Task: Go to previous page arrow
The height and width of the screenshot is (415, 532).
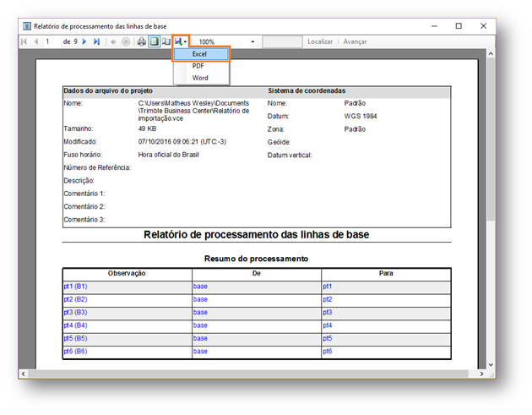Action: [x=35, y=41]
